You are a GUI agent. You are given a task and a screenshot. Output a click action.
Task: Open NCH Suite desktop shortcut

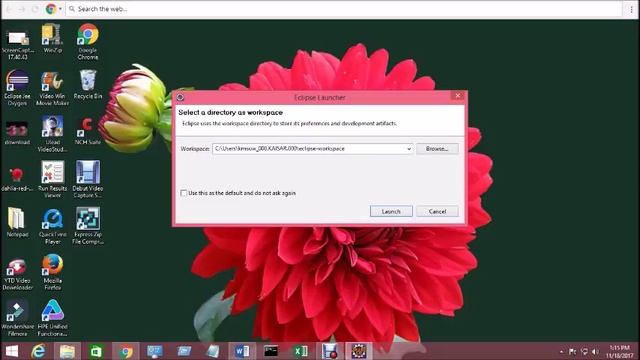88,131
